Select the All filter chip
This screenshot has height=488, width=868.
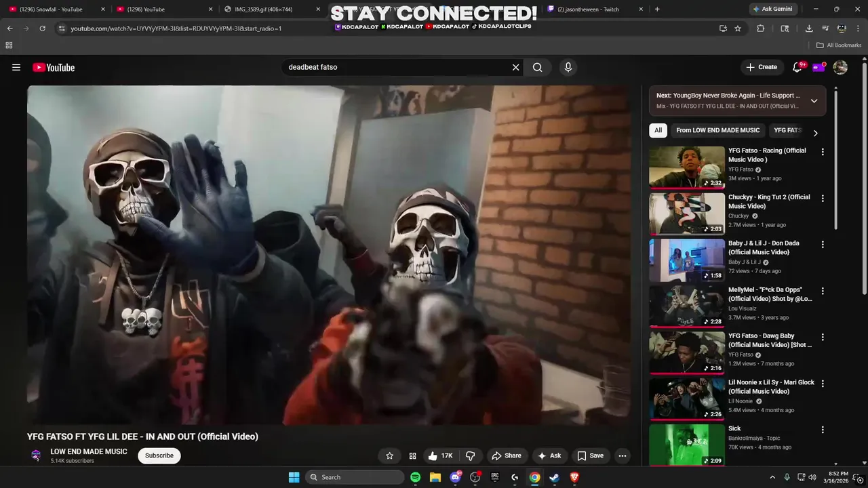click(x=658, y=130)
